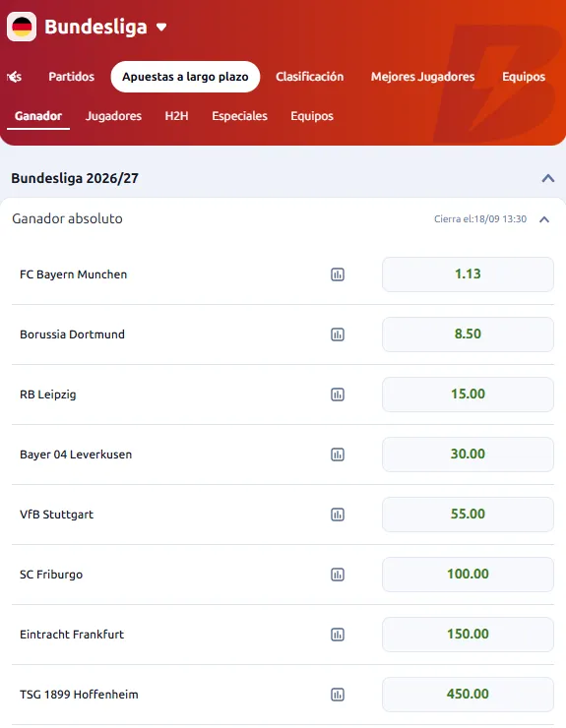The image size is (566, 728).
Task: Go to the Mejores Jugadores tab
Action: [423, 77]
